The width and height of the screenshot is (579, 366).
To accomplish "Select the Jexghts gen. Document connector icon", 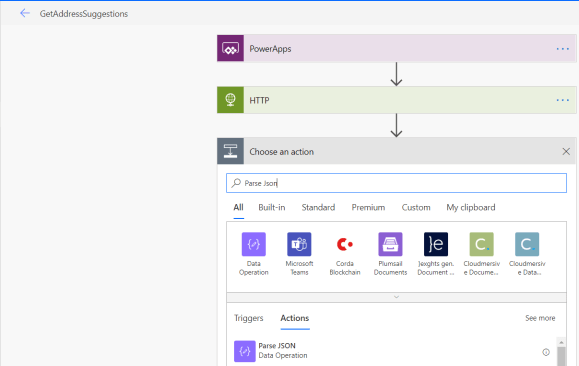I will 436,244.
